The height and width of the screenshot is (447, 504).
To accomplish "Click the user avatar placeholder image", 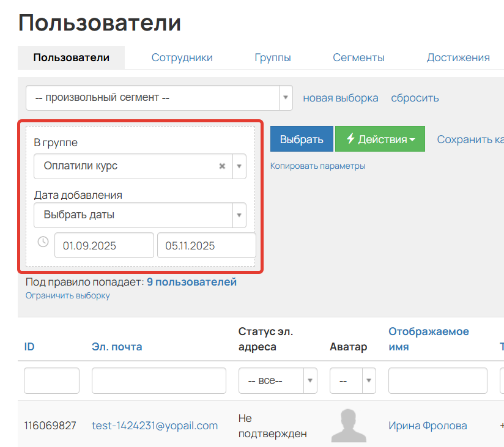I will [x=348, y=424].
